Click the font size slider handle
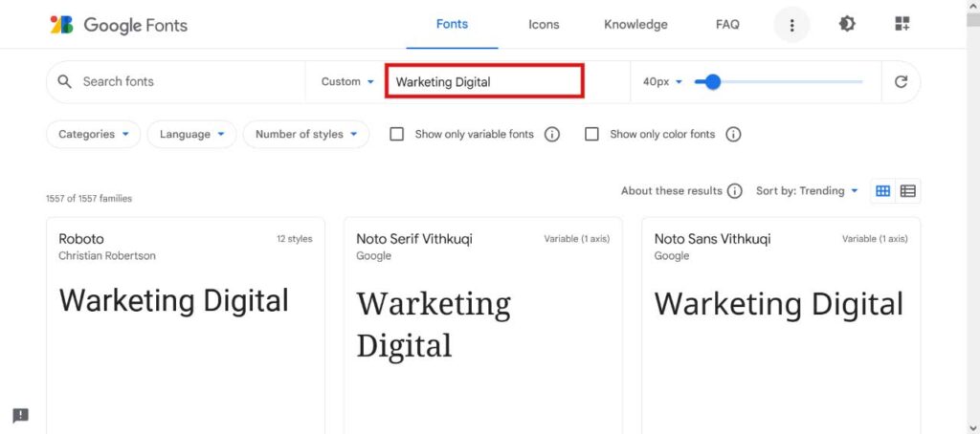Screen dimensions: 980x434 712,82
